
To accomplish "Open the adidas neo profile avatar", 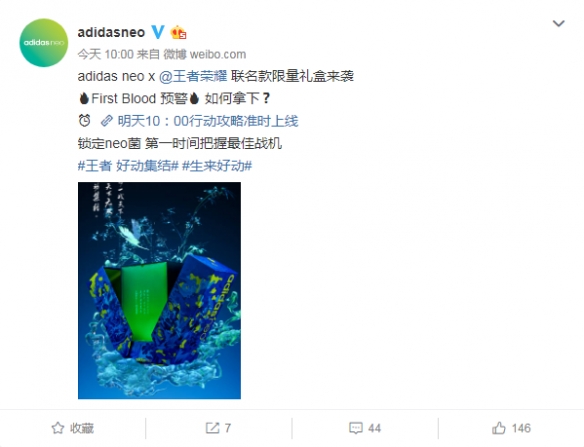I will pos(44,43).
